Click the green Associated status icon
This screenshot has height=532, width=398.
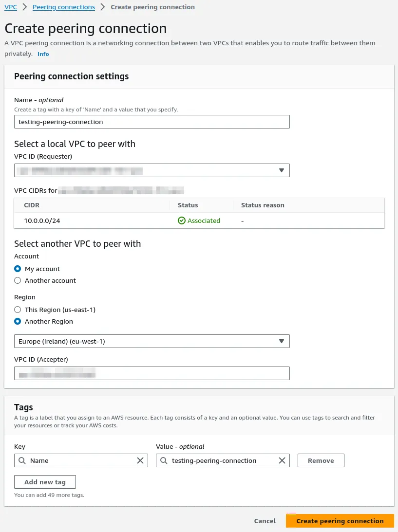pyautogui.click(x=182, y=220)
